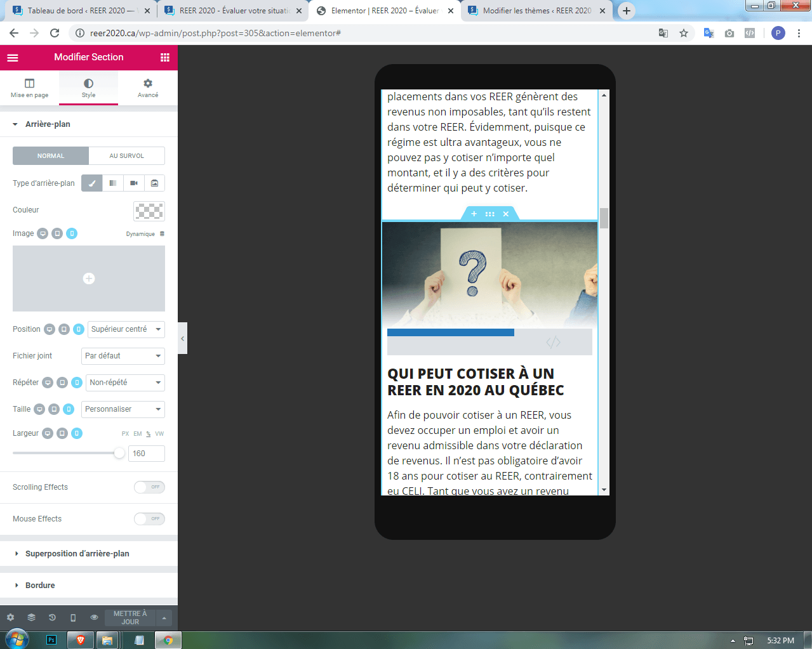The width and height of the screenshot is (812, 649).
Task: Add section using plus handle icon
Action: click(x=474, y=214)
